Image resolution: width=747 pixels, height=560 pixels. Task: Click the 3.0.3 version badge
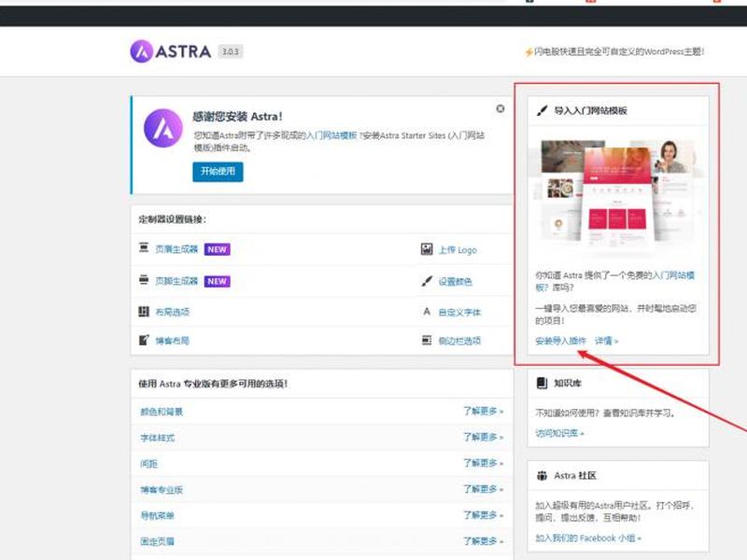(231, 51)
